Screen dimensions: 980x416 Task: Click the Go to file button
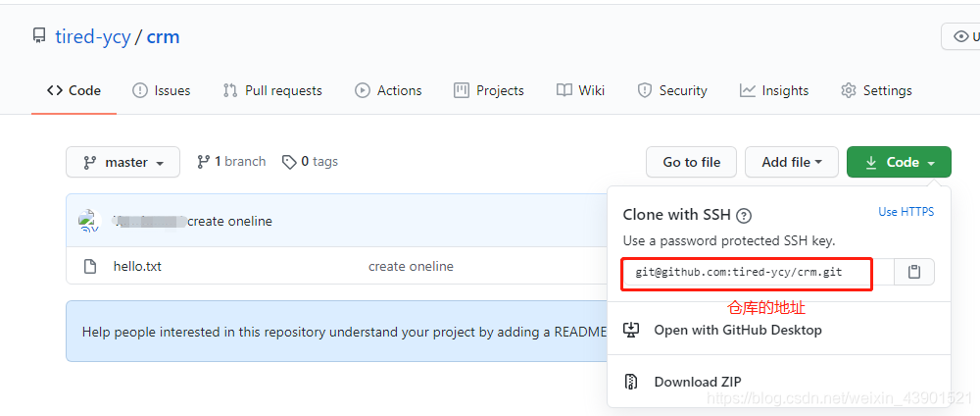[691, 162]
